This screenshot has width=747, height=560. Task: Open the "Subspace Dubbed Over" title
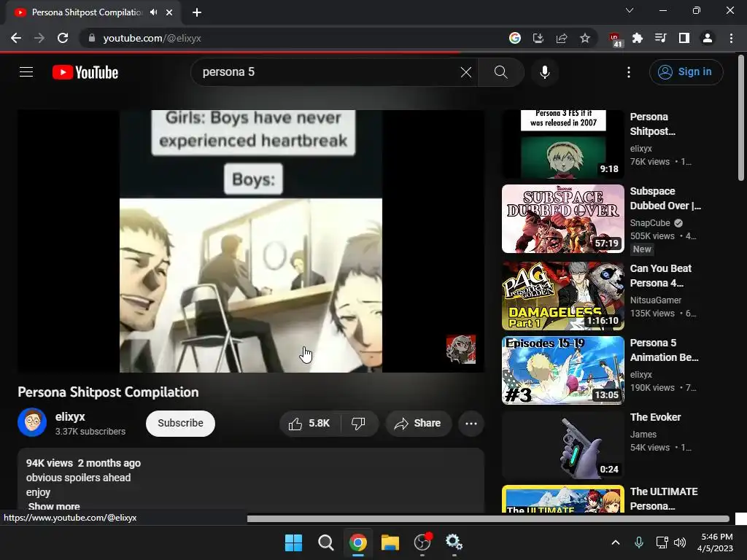pos(665,198)
